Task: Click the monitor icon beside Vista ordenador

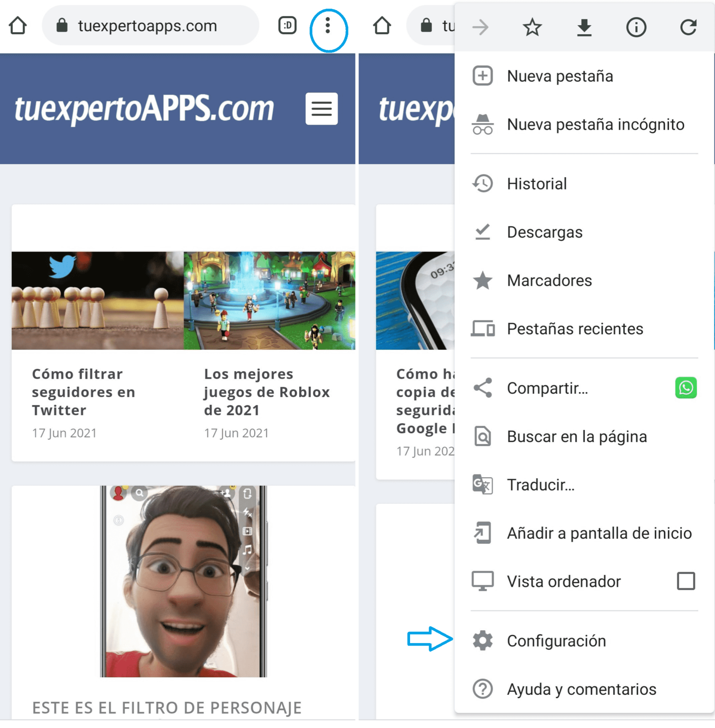Action: click(483, 582)
